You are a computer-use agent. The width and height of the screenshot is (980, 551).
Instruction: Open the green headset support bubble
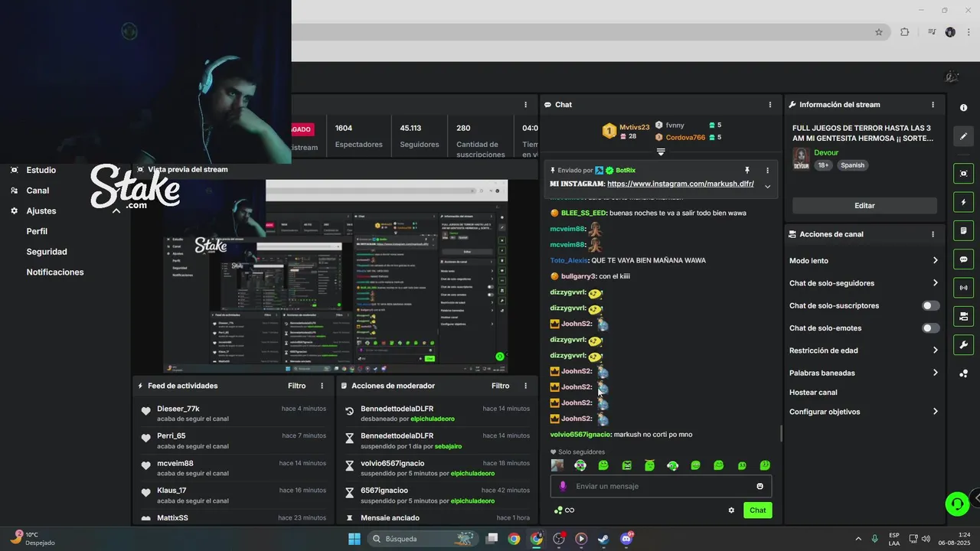[x=956, y=504]
